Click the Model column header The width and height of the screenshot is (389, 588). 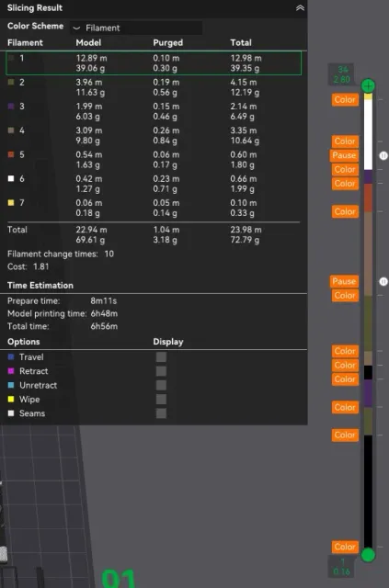coord(88,43)
